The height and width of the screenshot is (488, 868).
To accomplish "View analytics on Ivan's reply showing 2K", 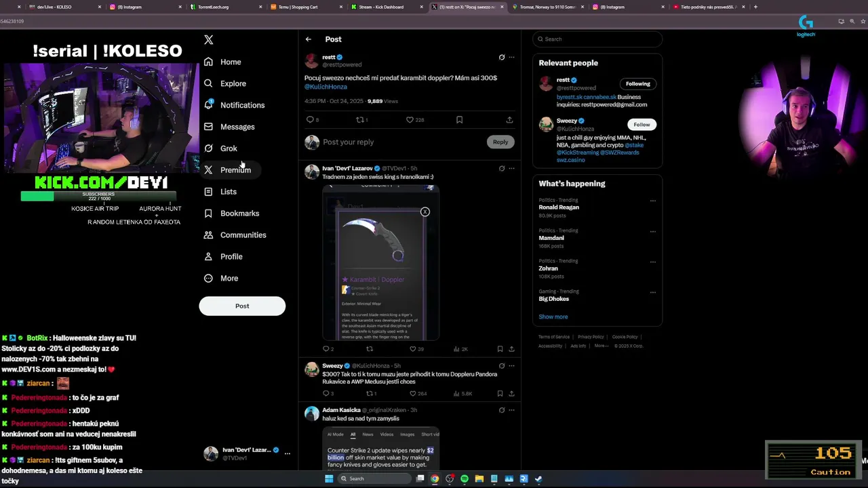I will pyautogui.click(x=461, y=349).
